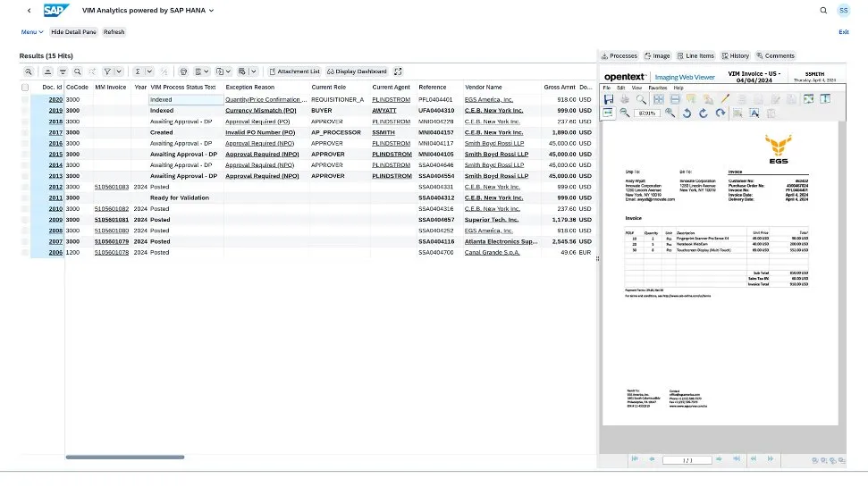868x487 pixels.
Task: Rotate the invoice image counterclockwise
Action: click(687, 113)
